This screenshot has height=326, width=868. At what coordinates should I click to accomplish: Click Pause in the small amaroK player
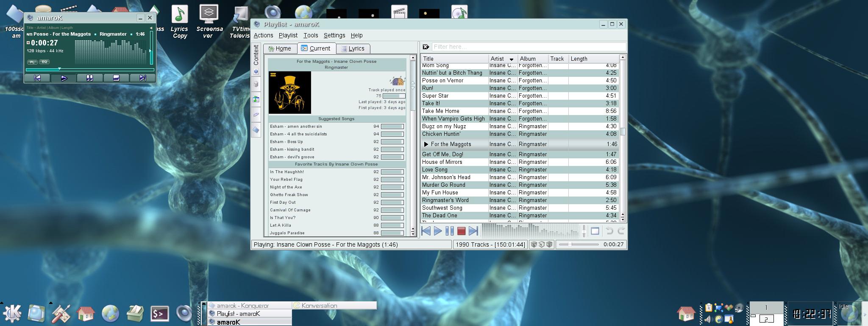[x=90, y=78]
